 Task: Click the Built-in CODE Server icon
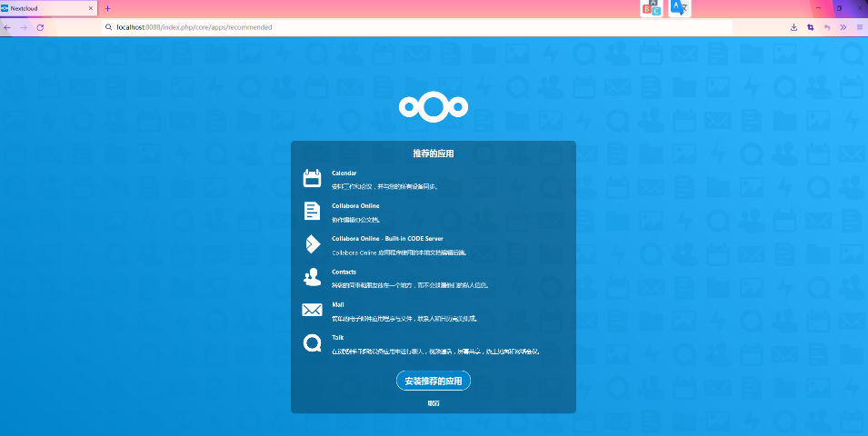pos(313,244)
